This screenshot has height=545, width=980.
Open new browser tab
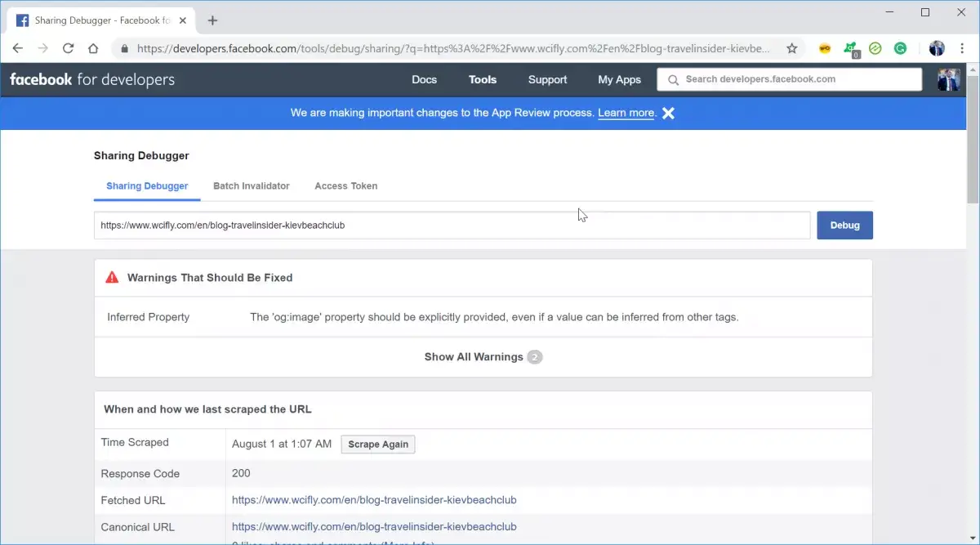[212, 20]
